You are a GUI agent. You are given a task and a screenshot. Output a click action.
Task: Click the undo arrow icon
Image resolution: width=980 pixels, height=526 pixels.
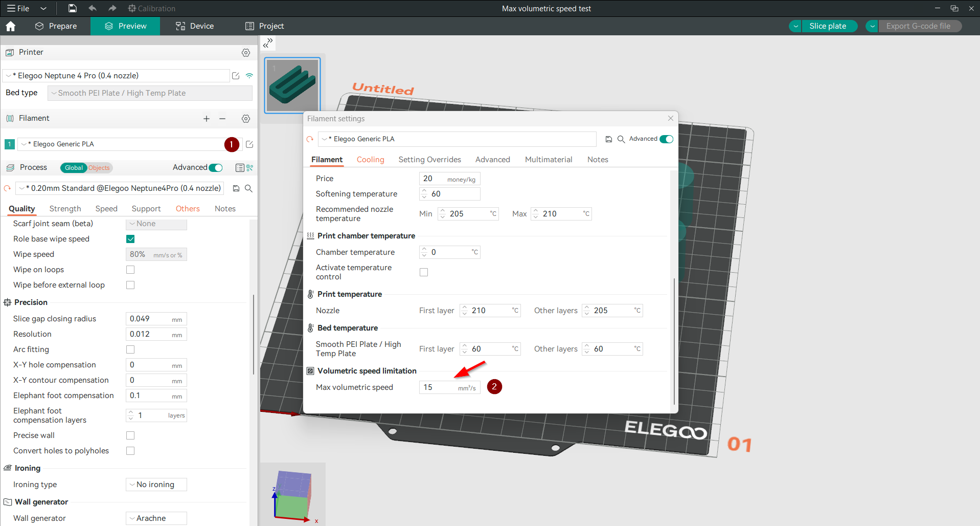click(x=93, y=8)
